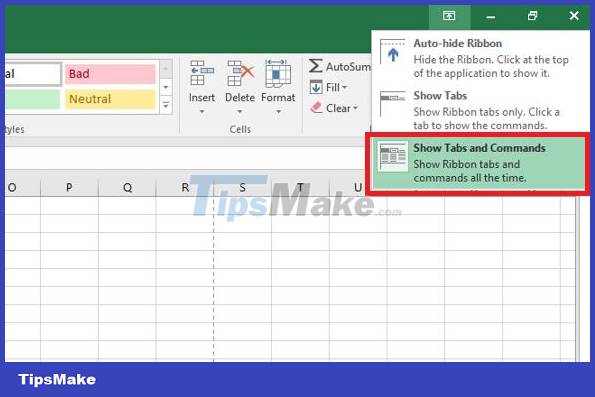Apply the green Good cell style
The width and height of the screenshot is (595, 397).
tap(33, 99)
